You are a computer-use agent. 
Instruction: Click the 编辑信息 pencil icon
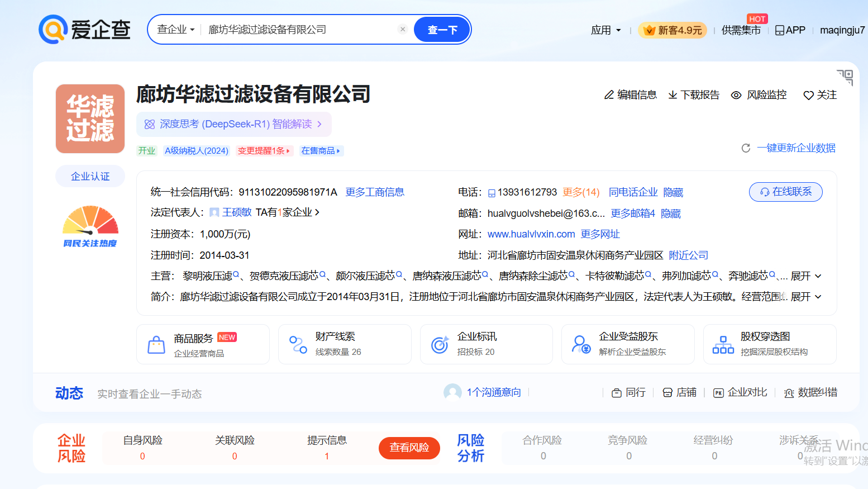tap(609, 95)
